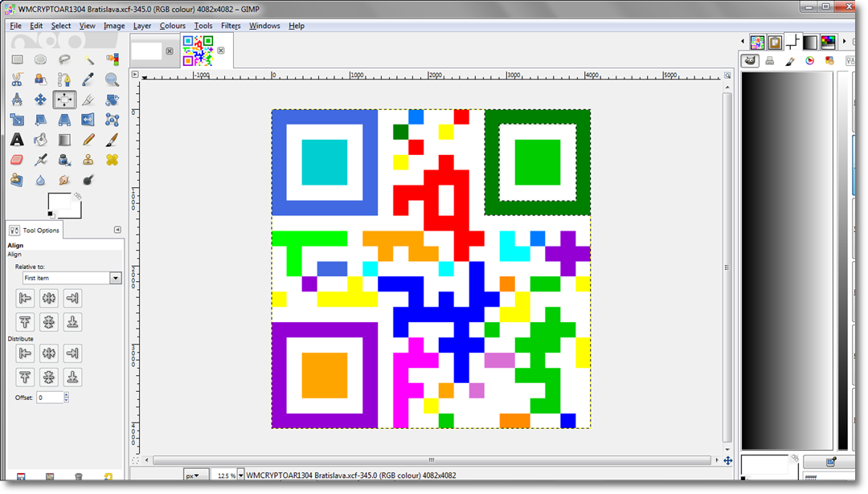Select the Shear tool
The width and height of the screenshot is (868, 494).
point(40,120)
